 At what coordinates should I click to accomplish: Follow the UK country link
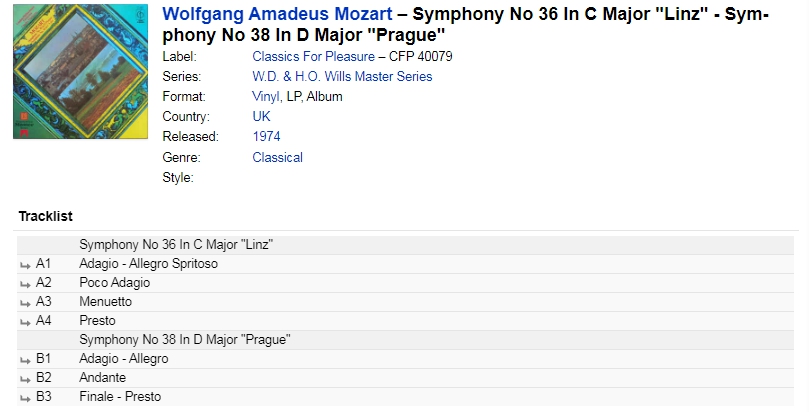261,117
